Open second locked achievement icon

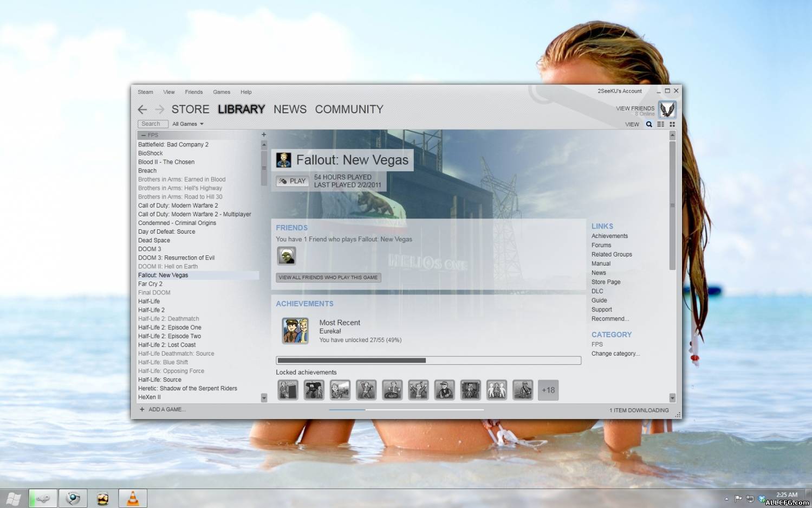pos(314,390)
